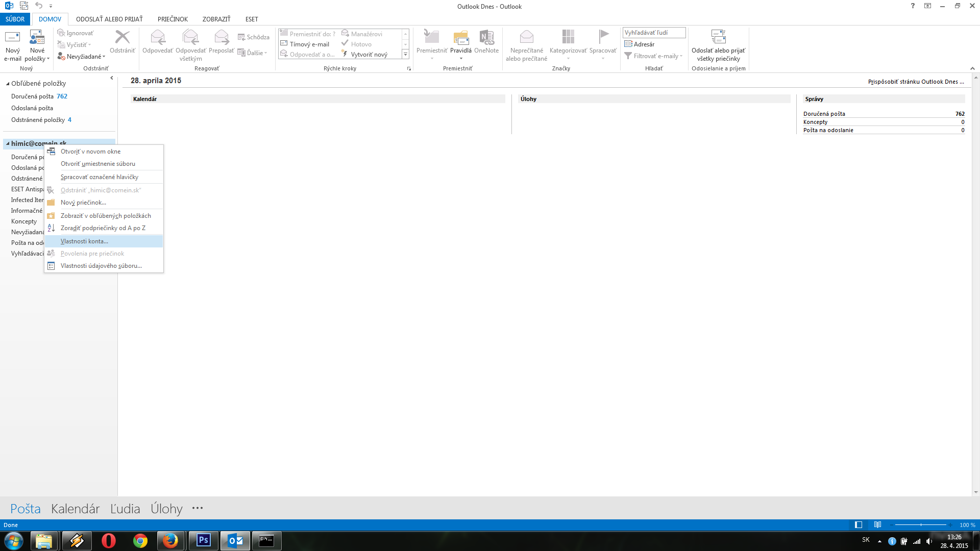
Task: Switch to PRIEČINOK tab
Action: pyautogui.click(x=173, y=19)
